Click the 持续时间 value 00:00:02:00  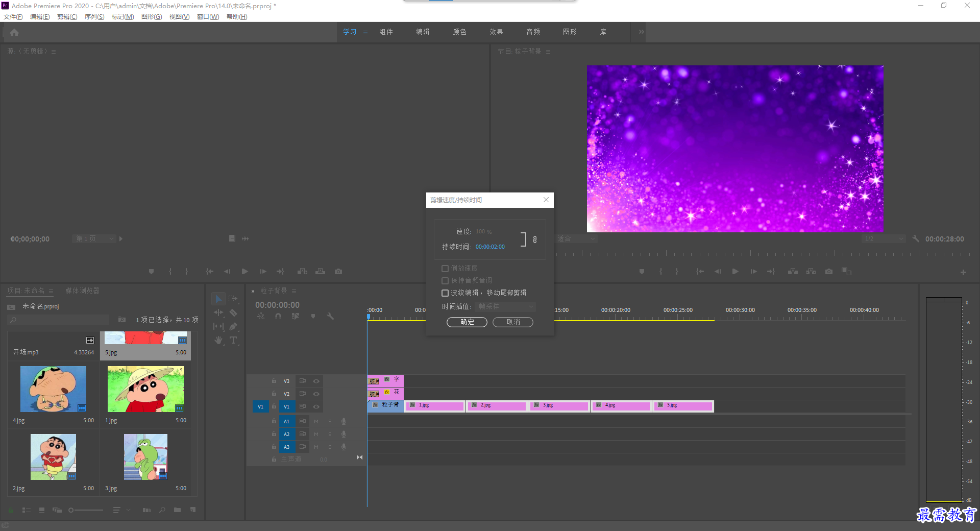click(490, 247)
